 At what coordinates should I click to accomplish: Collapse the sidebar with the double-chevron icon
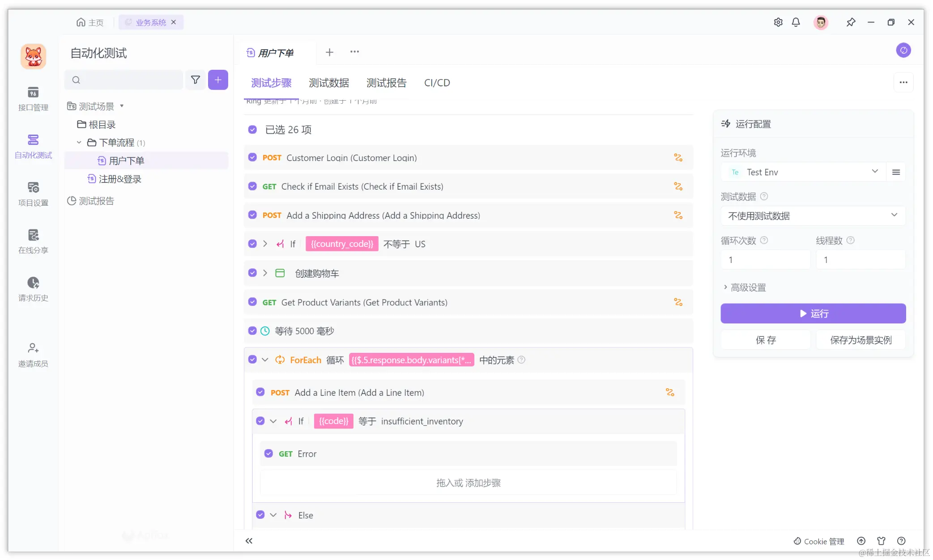(249, 541)
